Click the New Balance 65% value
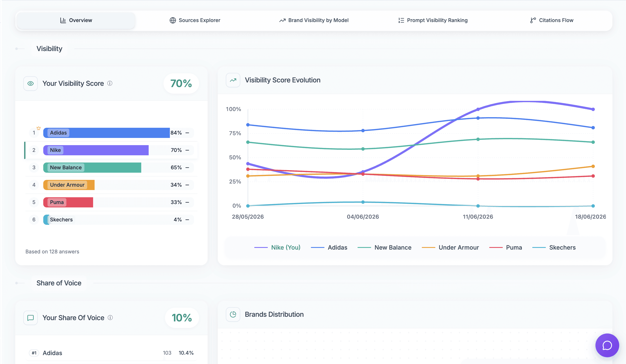The width and height of the screenshot is (626, 364). (x=176, y=167)
